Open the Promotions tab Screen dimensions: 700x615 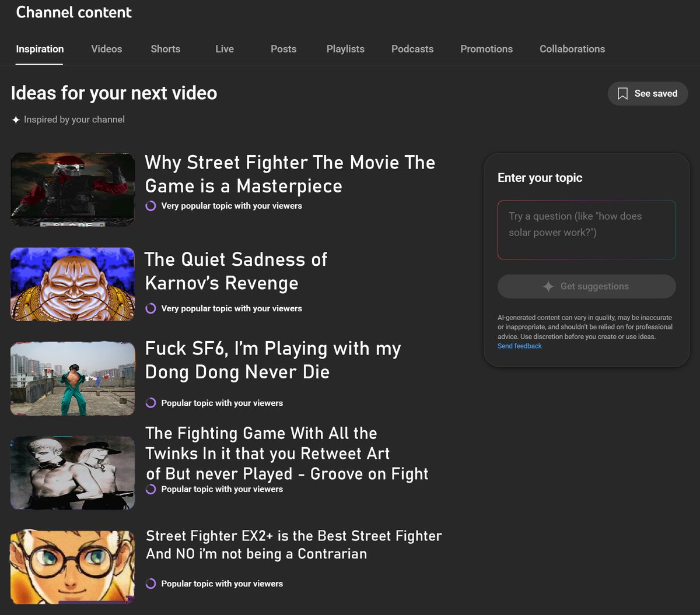click(487, 49)
